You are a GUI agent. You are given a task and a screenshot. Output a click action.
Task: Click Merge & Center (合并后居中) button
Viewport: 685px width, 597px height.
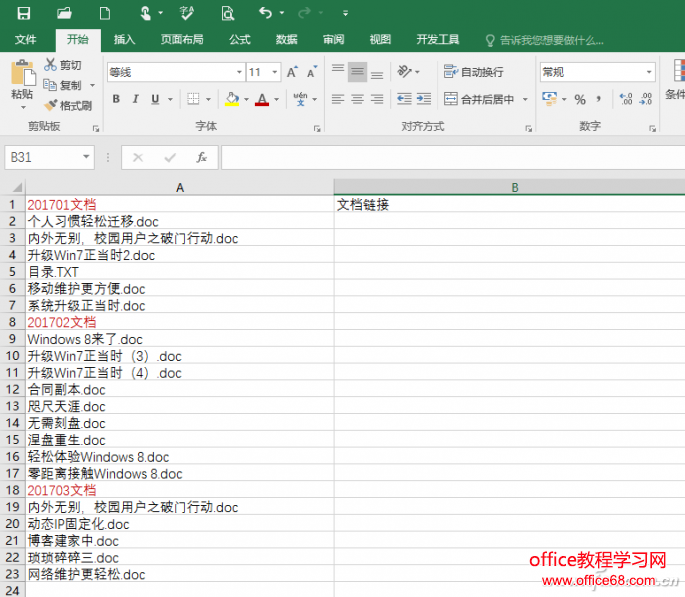point(479,99)
